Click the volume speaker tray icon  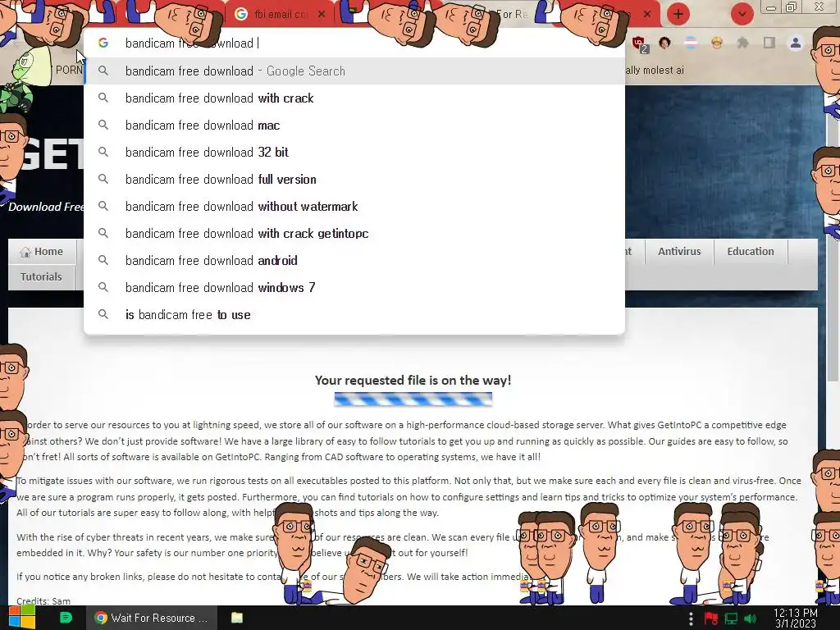(x=751, y=619)
